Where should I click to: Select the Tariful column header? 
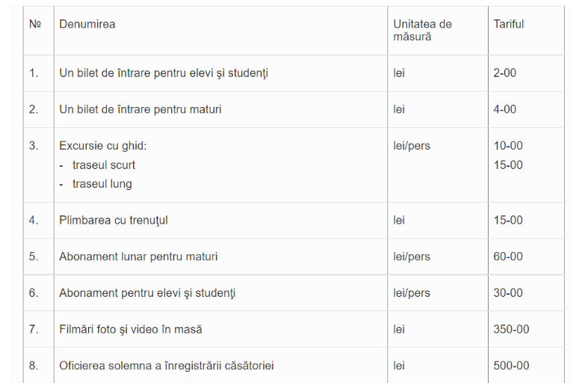(508, 25)
